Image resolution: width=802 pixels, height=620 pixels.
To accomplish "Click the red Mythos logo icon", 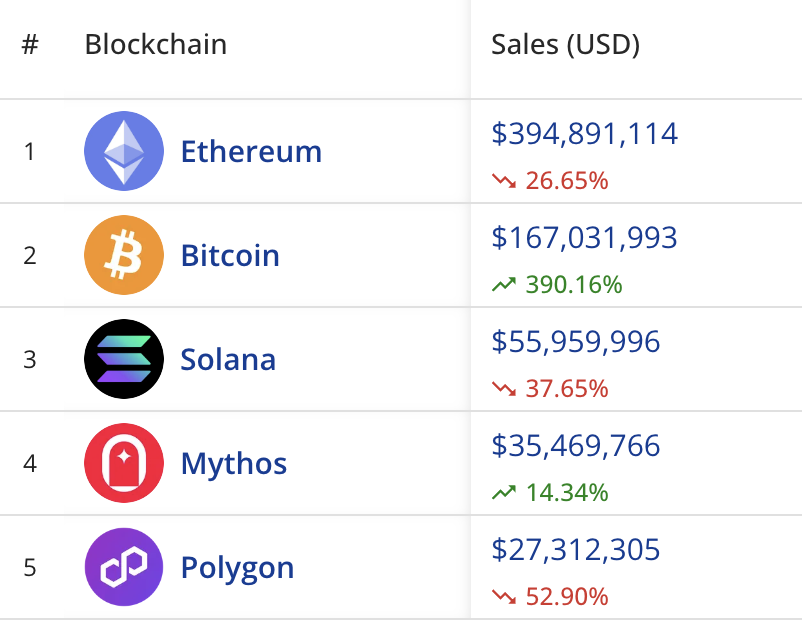I will point(124,463).
